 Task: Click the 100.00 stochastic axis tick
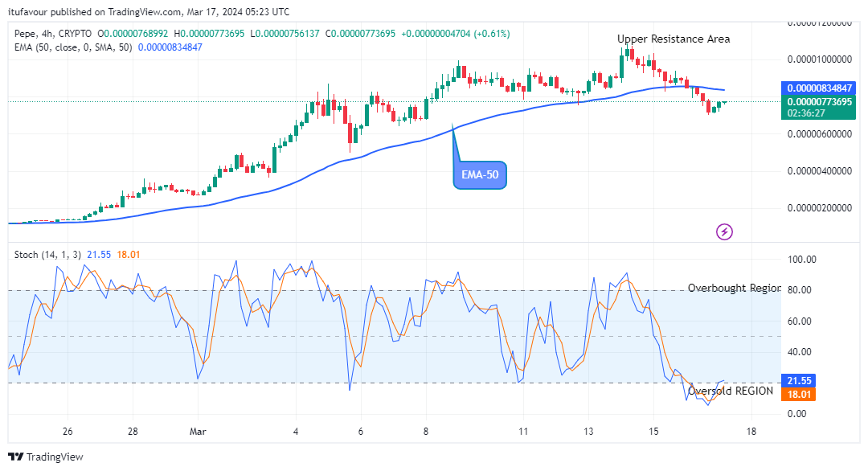click(x=801, y=260)
